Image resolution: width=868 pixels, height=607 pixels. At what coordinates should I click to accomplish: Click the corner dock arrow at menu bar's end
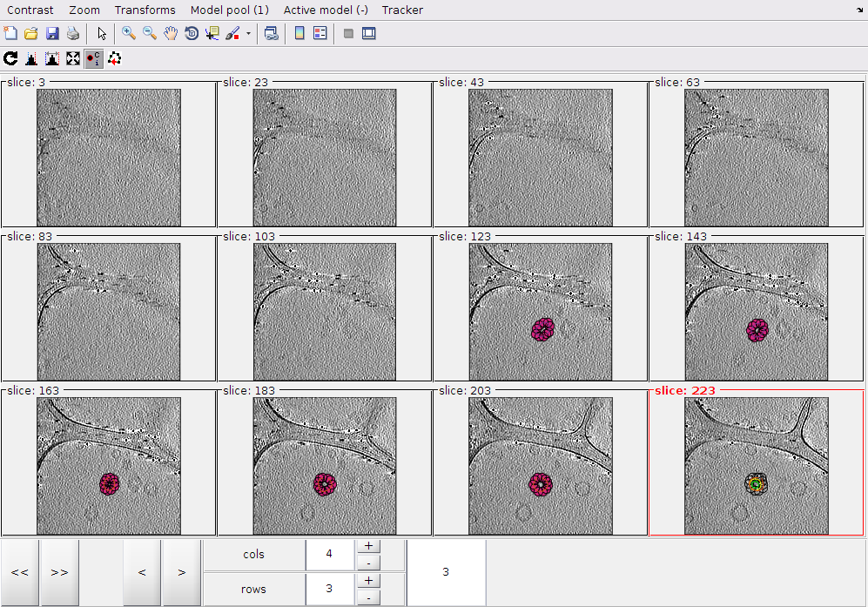click(x=859, y=10)
